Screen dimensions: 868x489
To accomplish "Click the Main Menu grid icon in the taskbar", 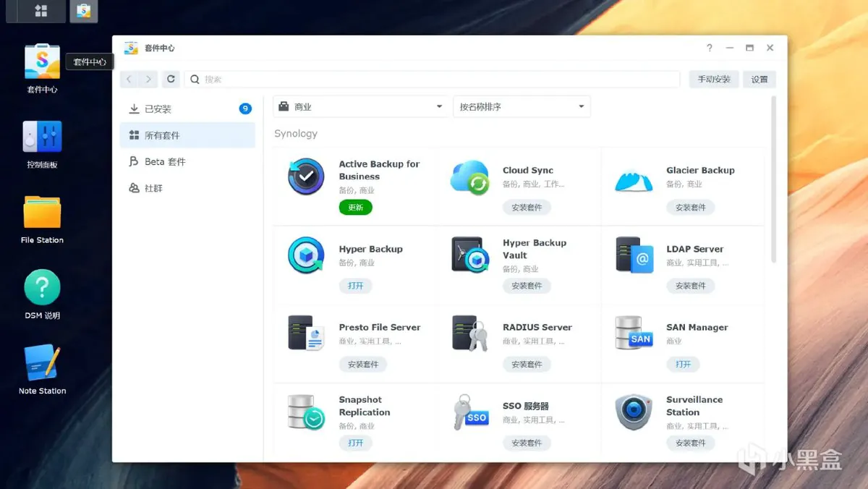I will 41,11.
